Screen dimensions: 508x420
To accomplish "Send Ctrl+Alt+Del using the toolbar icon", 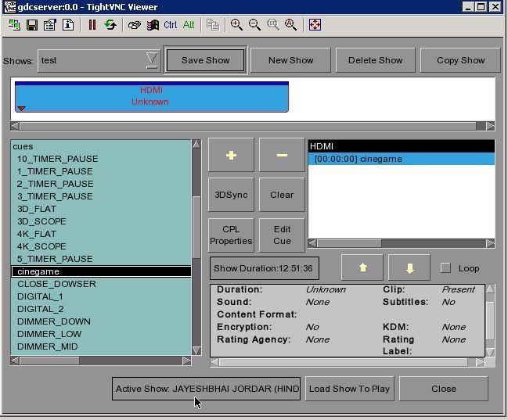I will coord(135,25).
